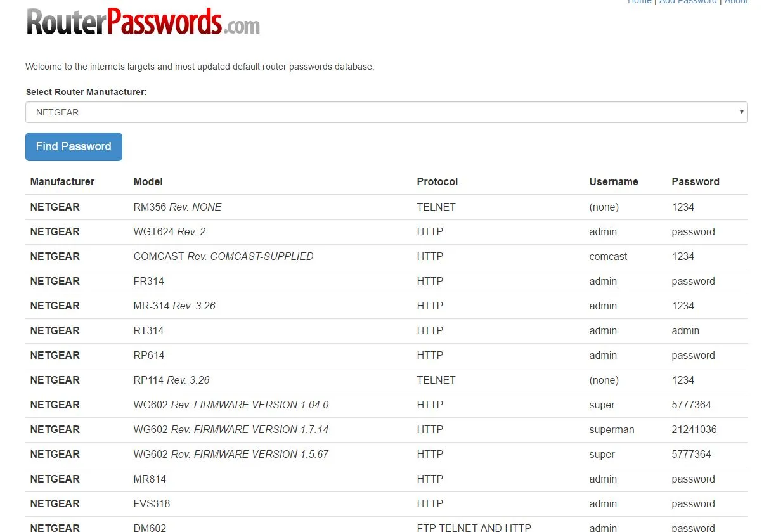783x532 pixels.
Task: Click TELNET protocol in the RM356 row
Action: (436, 207)
